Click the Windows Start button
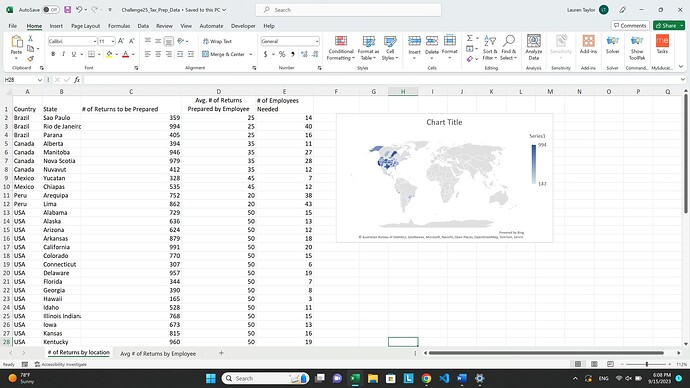Image resolution: width=690 pixels, height=388 pixels. coord(211,378)
